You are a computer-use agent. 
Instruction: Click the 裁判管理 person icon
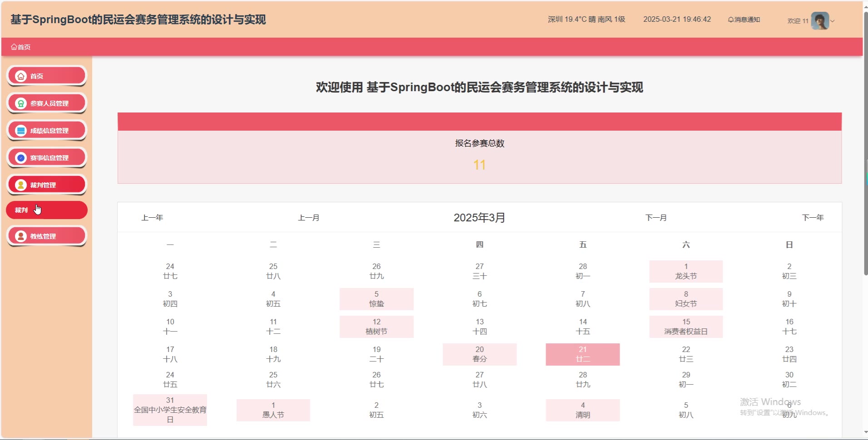point(21,185)
